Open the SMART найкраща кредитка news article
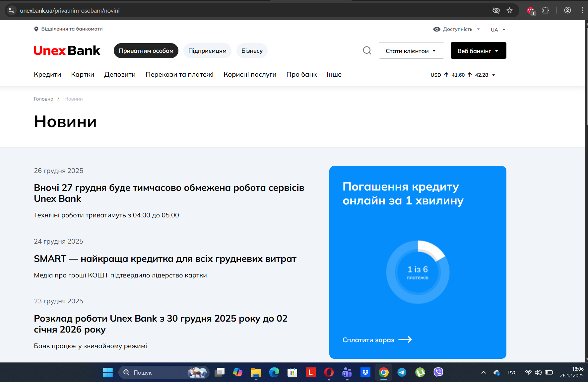 tap(165, 259)
